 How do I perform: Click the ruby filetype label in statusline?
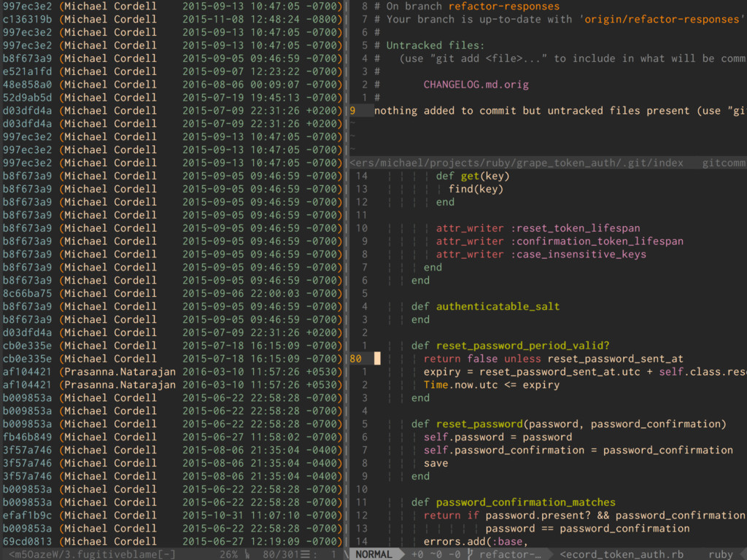tap(720, 554)
